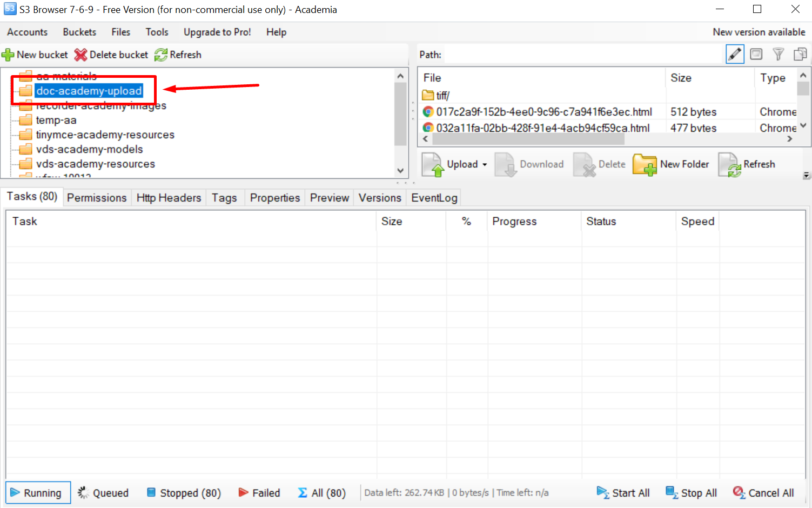Select the doc-academy-upload bucket
This screenshot has height=508, width=812.
click(x=89, y=91)
